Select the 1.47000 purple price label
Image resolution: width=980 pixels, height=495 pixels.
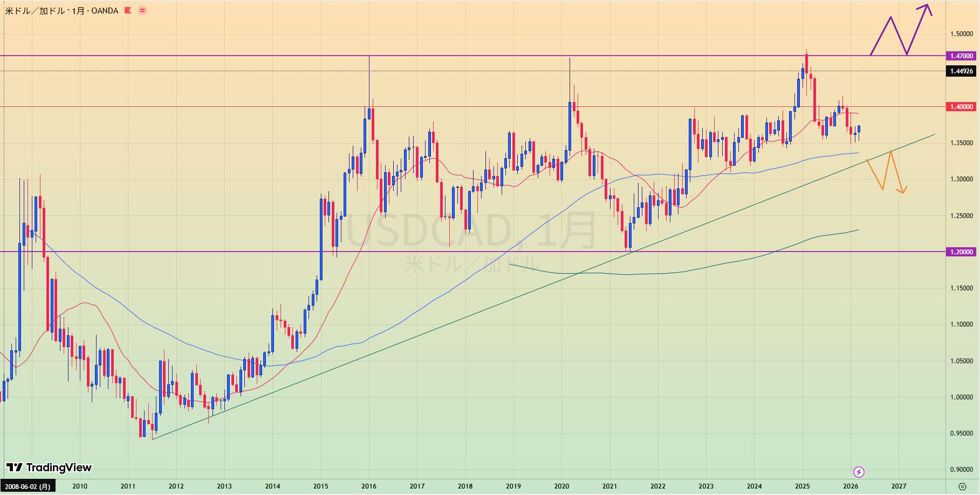(961, 56)
